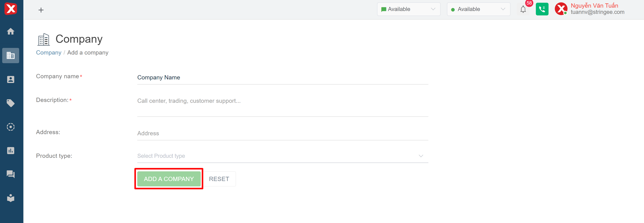The width and height of the screenshot is (644, 223).
Task: Select the tag icon in sidebar
Action: (11, 103)
